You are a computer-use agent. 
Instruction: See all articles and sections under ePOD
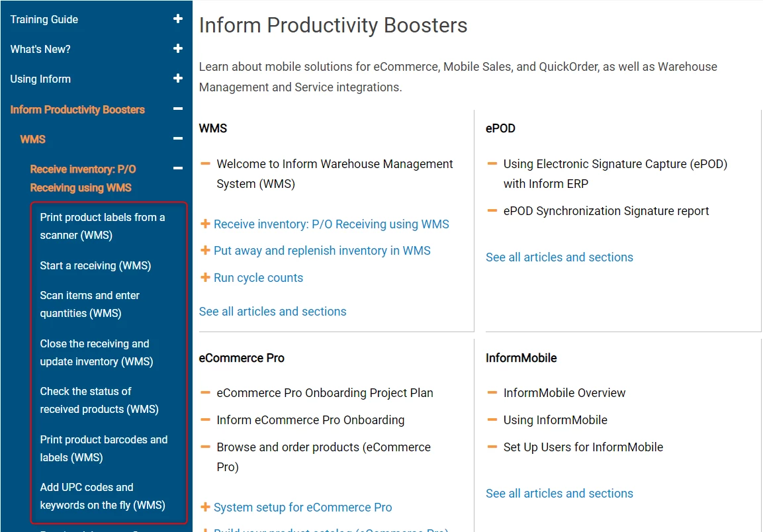click(559, 257)
